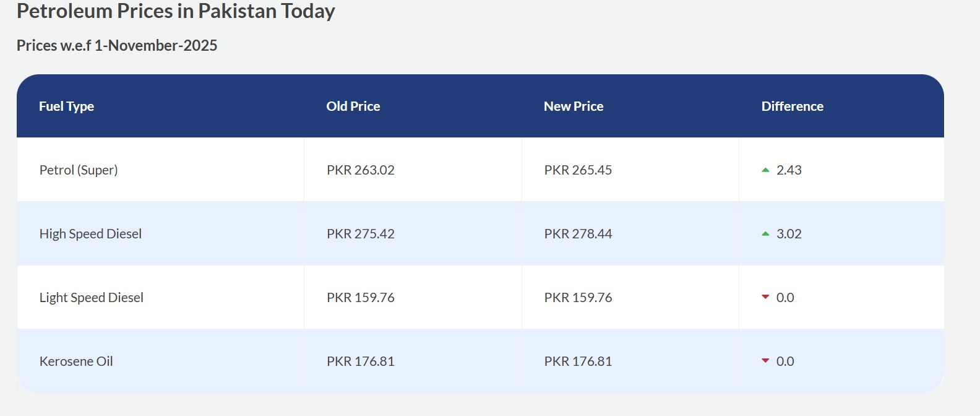Click the green up arrow beside 3.02
Viewport: 980px width, 416px height.
click(765, 233)
